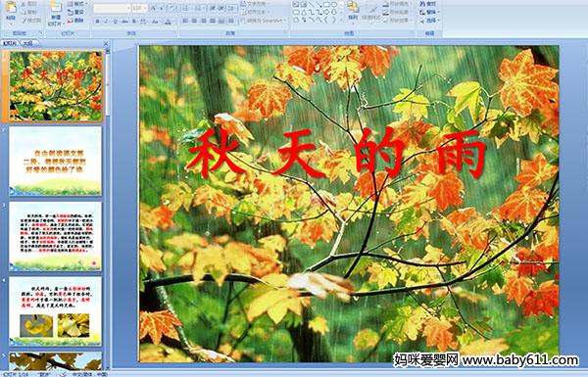588x377 pixels.
Task: Click the Find binoculars icon
Action: pyautogui.click(x=428, y=4)
